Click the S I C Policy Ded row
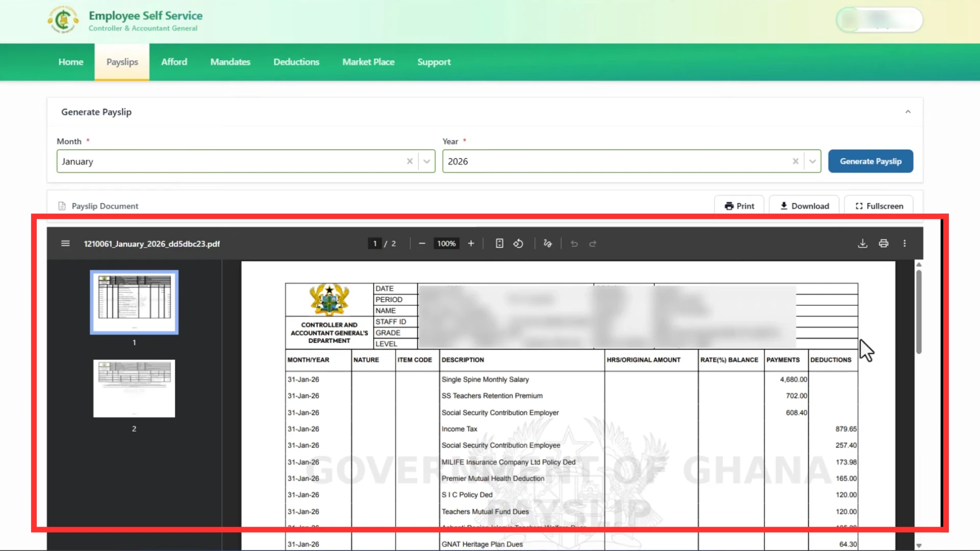Screen dimensions: 980x551 click(572, 495)
